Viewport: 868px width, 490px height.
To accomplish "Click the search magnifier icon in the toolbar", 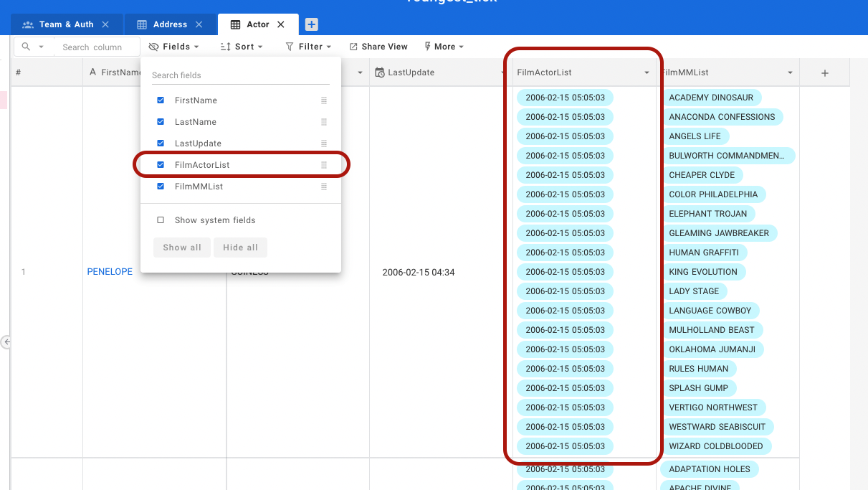I will (x=27, y=46).
